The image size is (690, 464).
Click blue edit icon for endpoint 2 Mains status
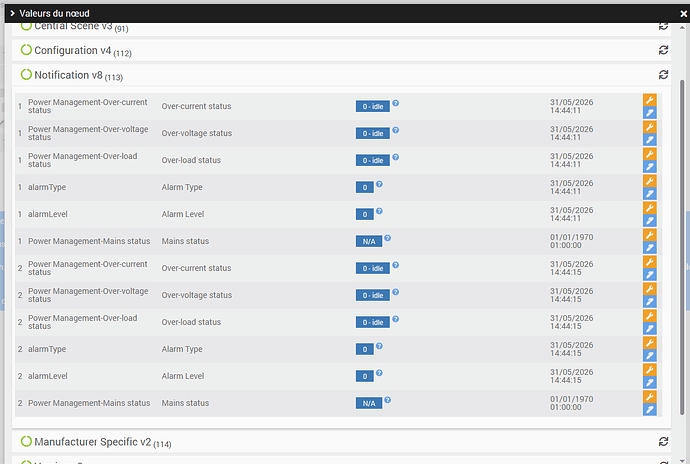coord(650,409)
